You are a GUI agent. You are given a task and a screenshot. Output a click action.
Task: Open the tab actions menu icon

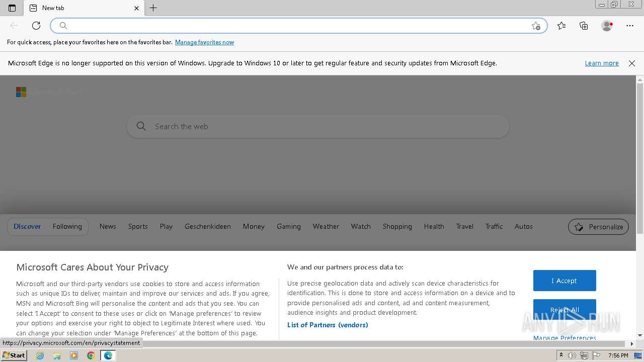12,8
